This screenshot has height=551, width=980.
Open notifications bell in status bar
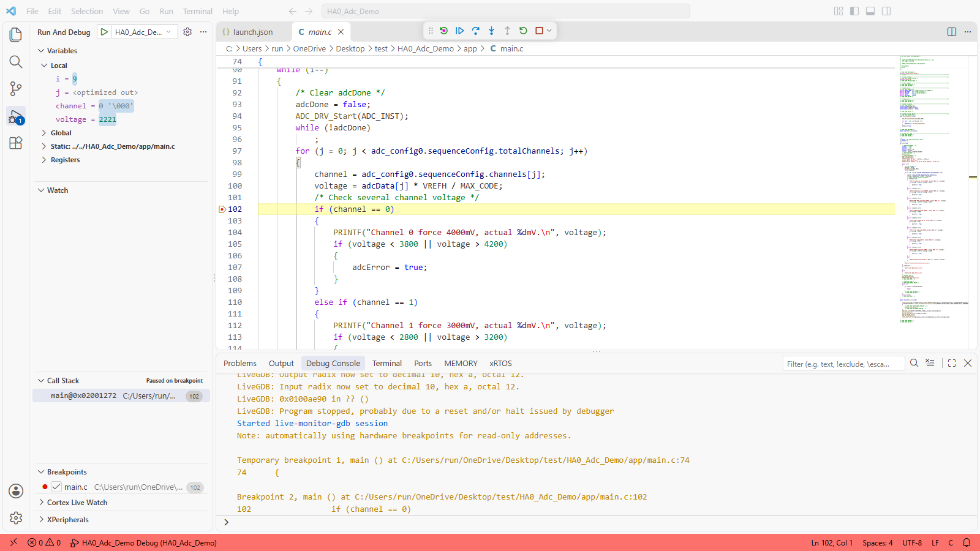point(967,542)
